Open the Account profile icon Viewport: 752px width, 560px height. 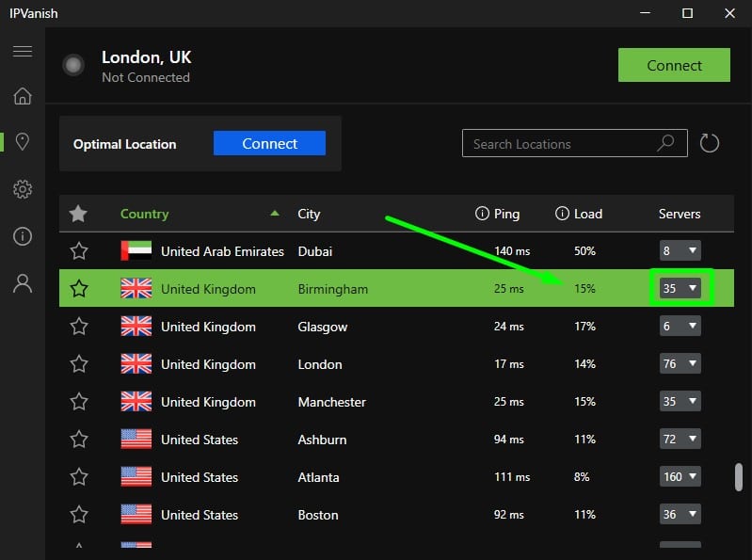(23, 283)
